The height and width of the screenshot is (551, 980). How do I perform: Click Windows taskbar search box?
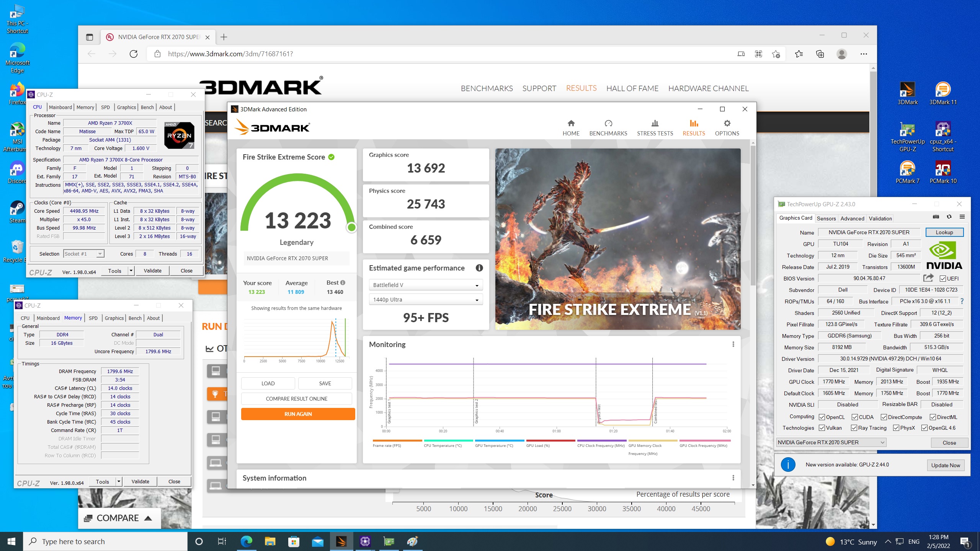point(105,541)
